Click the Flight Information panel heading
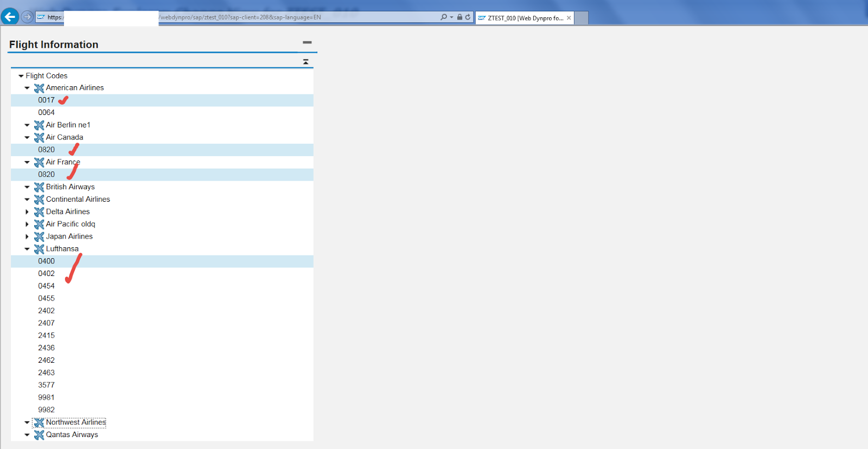 54,44
